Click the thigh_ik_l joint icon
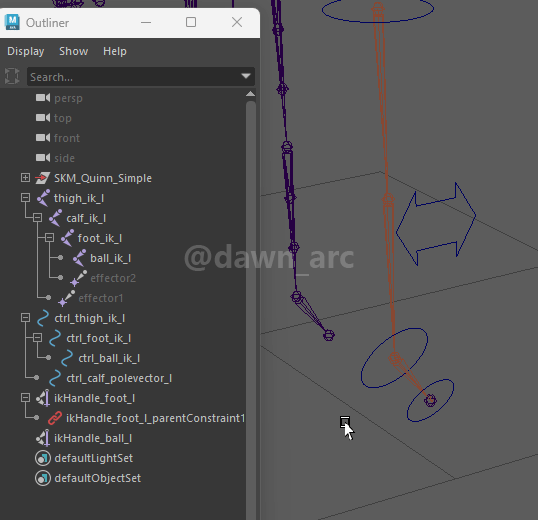 (43, 198)
